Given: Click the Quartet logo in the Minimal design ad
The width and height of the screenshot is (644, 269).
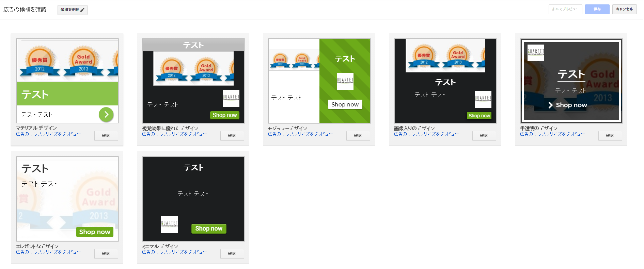Looking at the screenshot, I should pyautogui.click(x=169, y=224).
